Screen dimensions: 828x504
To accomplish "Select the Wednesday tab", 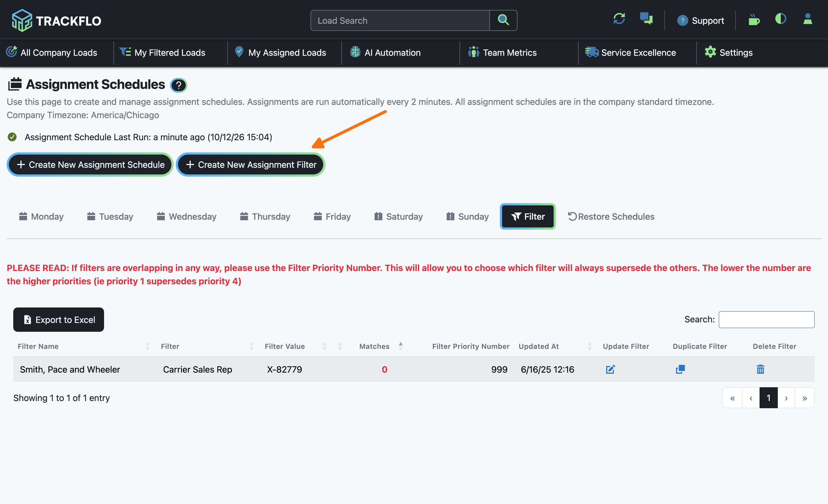I will click(187, 217).
